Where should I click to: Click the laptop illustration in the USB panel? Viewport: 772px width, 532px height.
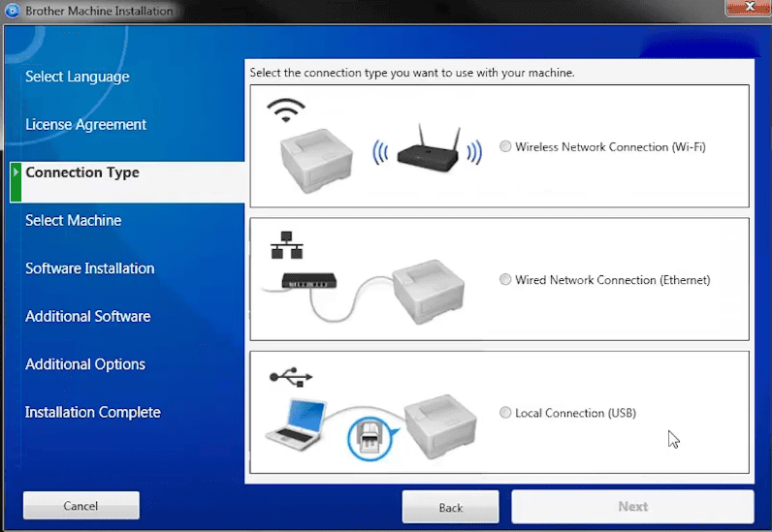point(297,424)
